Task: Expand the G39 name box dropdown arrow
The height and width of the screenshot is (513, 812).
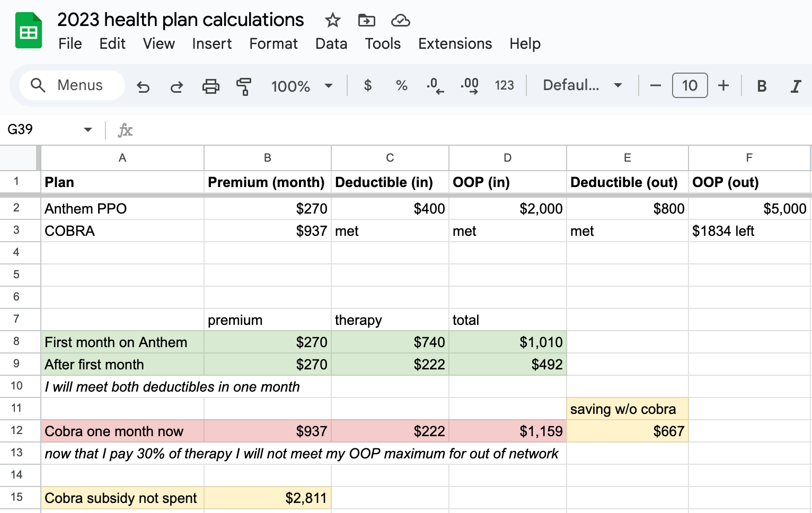Action: coord(88,130)
